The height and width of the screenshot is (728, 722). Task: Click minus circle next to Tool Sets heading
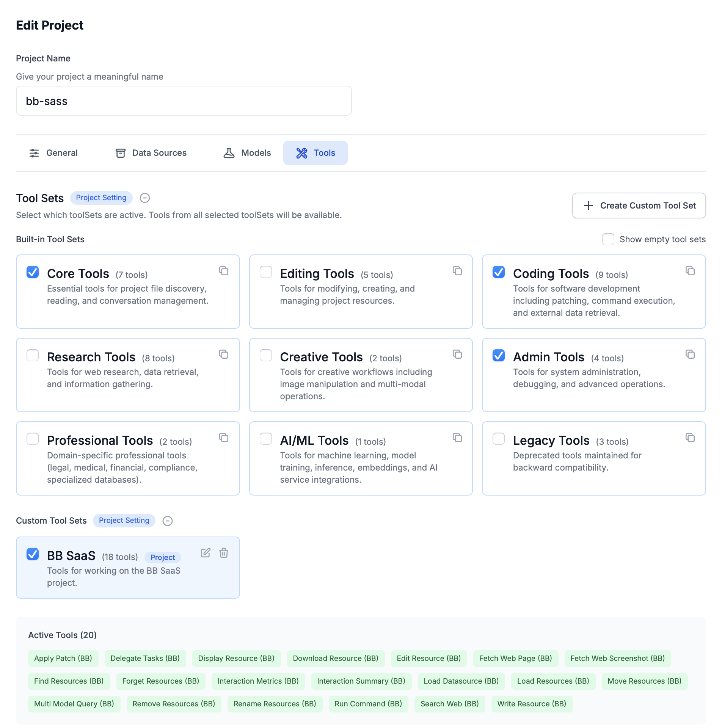[145, 198]
